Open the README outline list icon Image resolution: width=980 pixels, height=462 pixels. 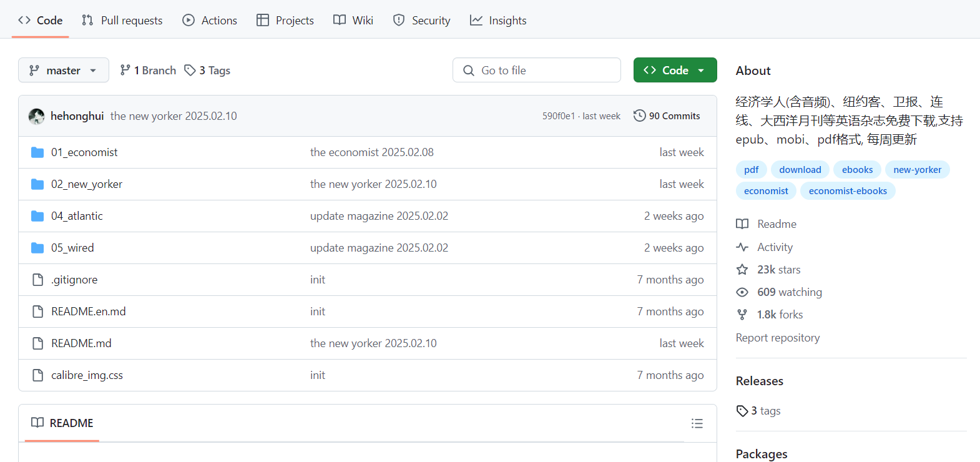pos(697,423)
